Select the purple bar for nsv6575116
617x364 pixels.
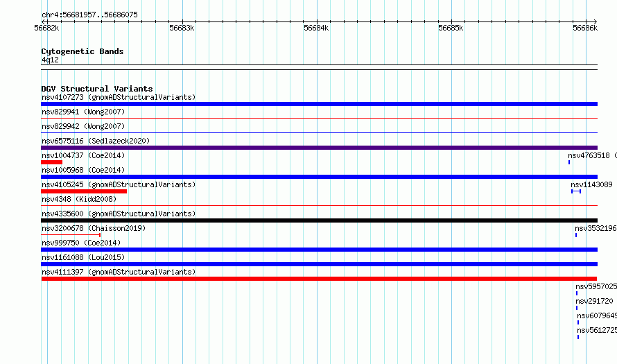[x=319, y=148]
